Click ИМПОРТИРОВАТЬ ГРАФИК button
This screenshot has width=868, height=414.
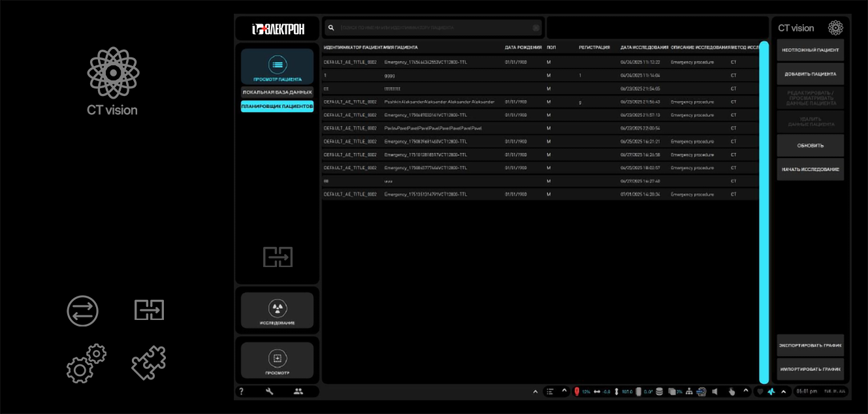(x=810, y=369)
